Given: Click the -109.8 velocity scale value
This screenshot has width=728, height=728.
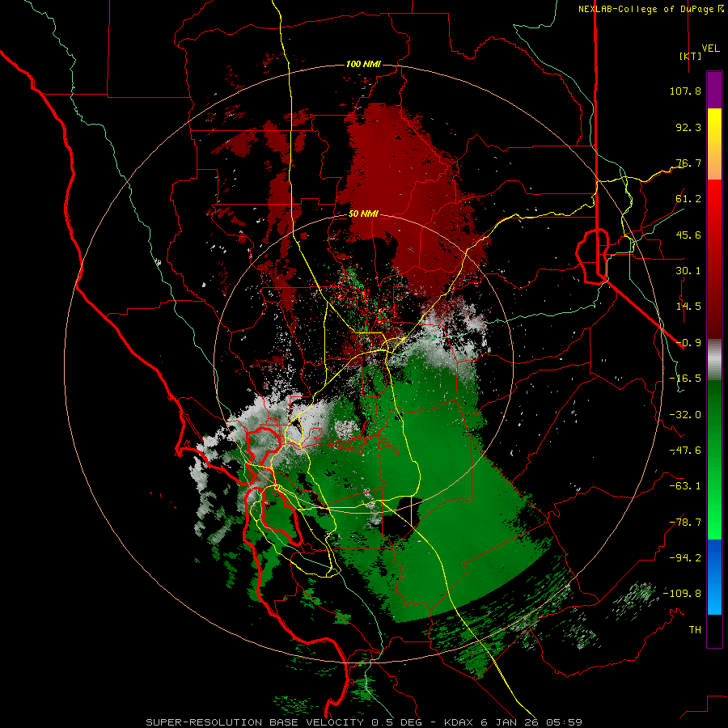Looking at the screenshot, I should pyautogui.click(x=682, y=594).
